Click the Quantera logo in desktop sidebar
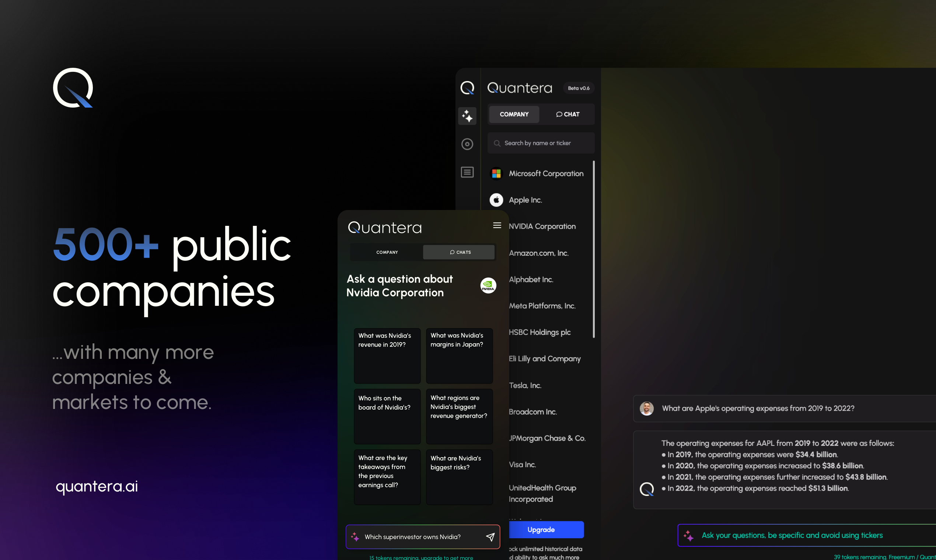The width and height of the screenshot is (936, 560). pos(467,88)
